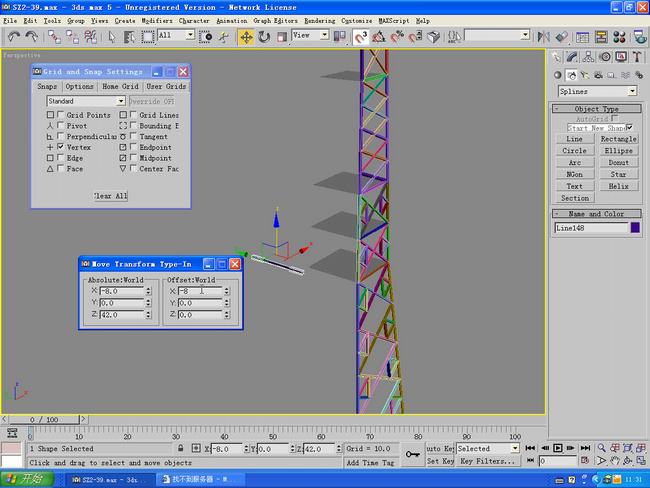Click the Undo arrow in the toolbar
Screen dimensions: 650x488
pyautogui.click(x=14, y=37)
